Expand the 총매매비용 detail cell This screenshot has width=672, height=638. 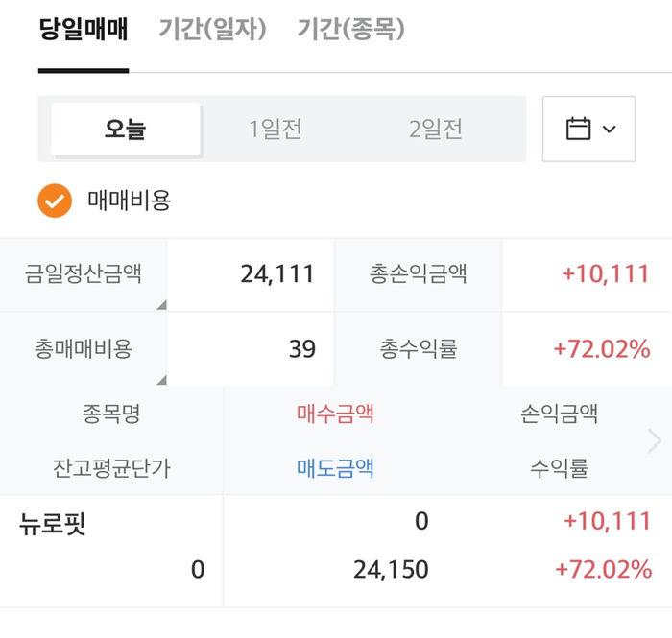click(x=84, y=349)
